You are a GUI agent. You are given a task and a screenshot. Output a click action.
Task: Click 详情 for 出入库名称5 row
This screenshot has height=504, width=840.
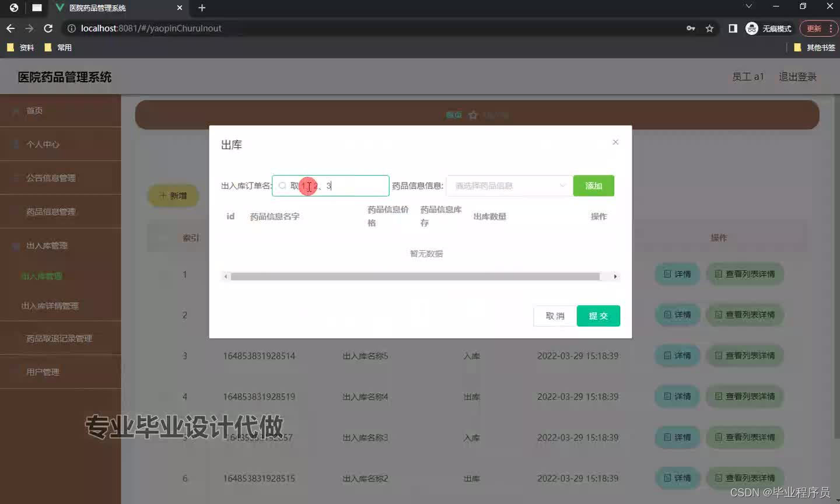pos(677,355)
